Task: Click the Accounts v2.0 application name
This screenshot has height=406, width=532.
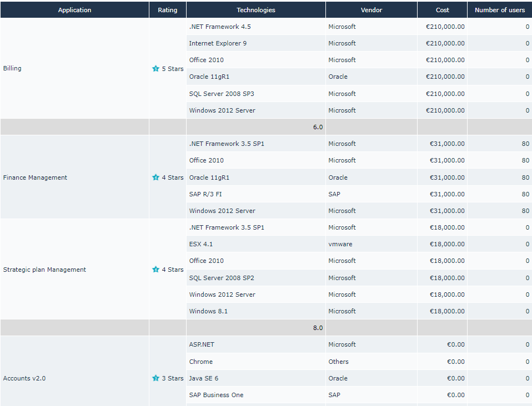Action: coord(24,378)
